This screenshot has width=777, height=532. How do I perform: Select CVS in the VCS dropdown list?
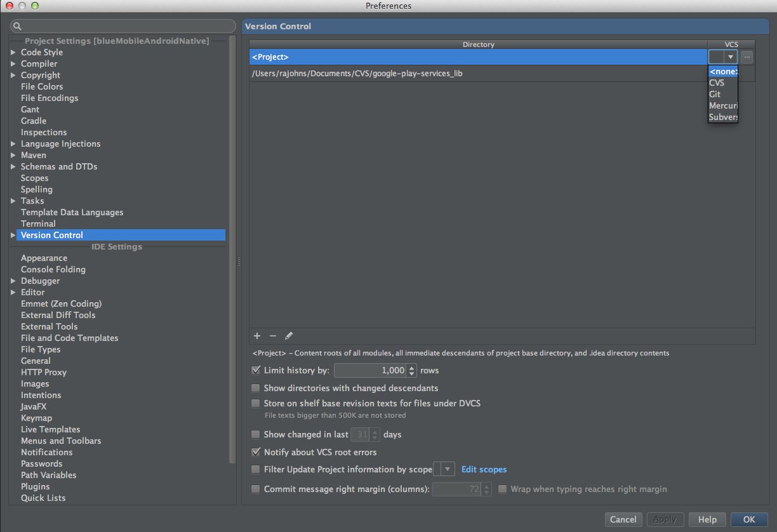tap(717, 83)
